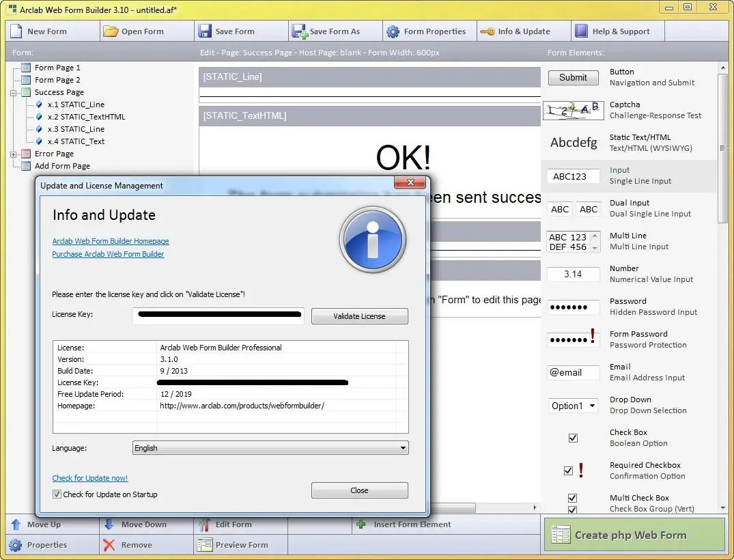Click the Save Form floppy disk icon

pyautogui.click(x=205, y=31)
